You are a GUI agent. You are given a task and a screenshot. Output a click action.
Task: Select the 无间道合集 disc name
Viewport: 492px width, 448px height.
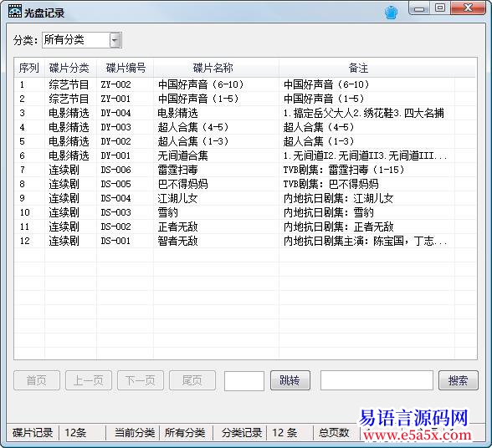pyautogui.click(x=182, y=155)
